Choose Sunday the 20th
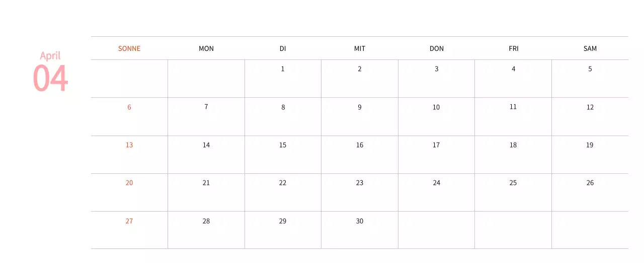Image resolution: width=644 pixels, height=263 pixels. (129, 183)
